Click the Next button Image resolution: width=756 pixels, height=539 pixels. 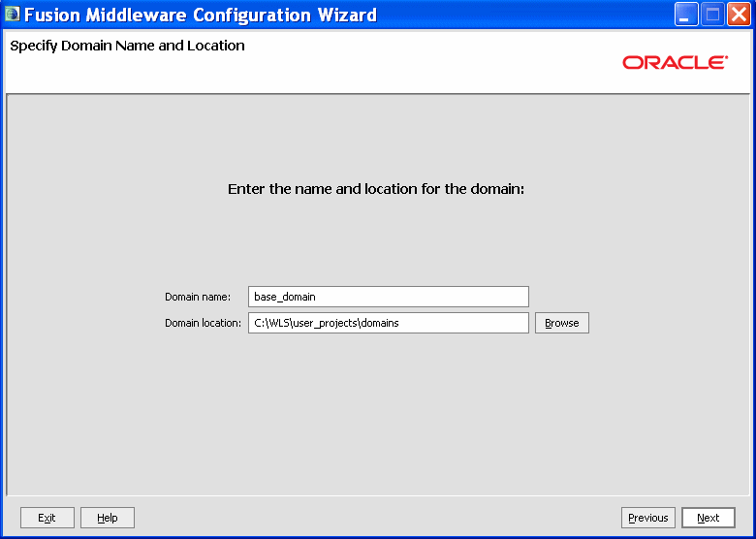[x=709, y=518]
